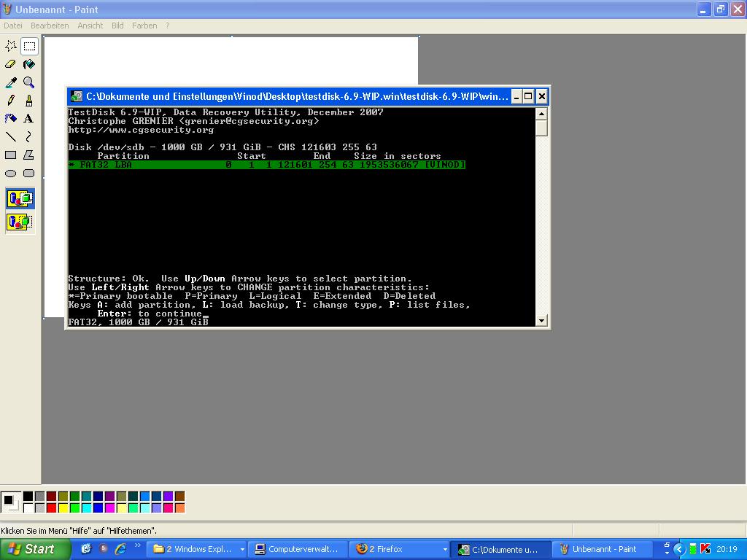Viewport: 747px width, 560px height.
Task: Click the round gray quick launch icon
Action: click(104, 548)
